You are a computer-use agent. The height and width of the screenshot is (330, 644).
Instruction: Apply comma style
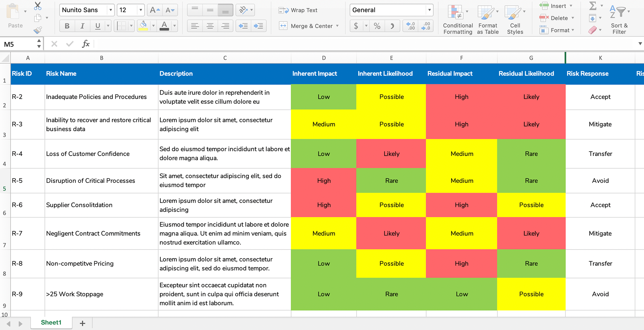coord(392,26)
